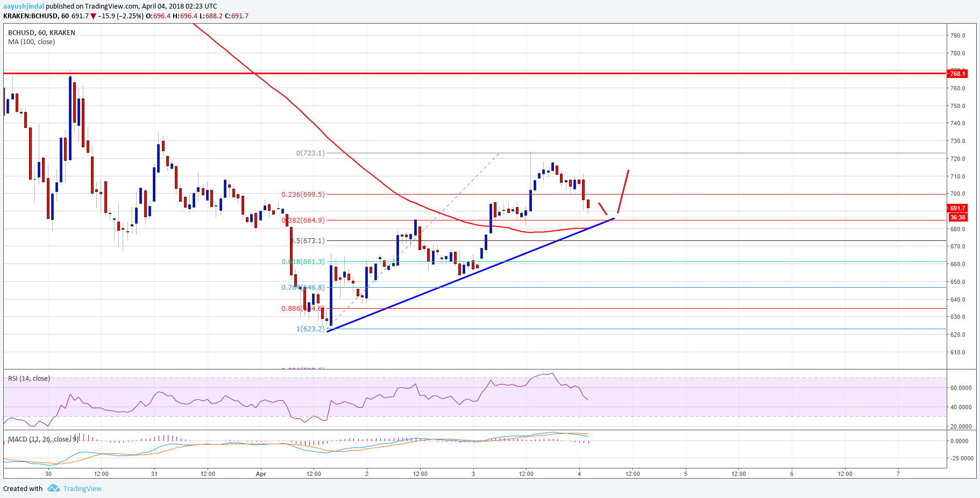
Task: Click the RSI 40.0000 axis label
Action: 961,407
